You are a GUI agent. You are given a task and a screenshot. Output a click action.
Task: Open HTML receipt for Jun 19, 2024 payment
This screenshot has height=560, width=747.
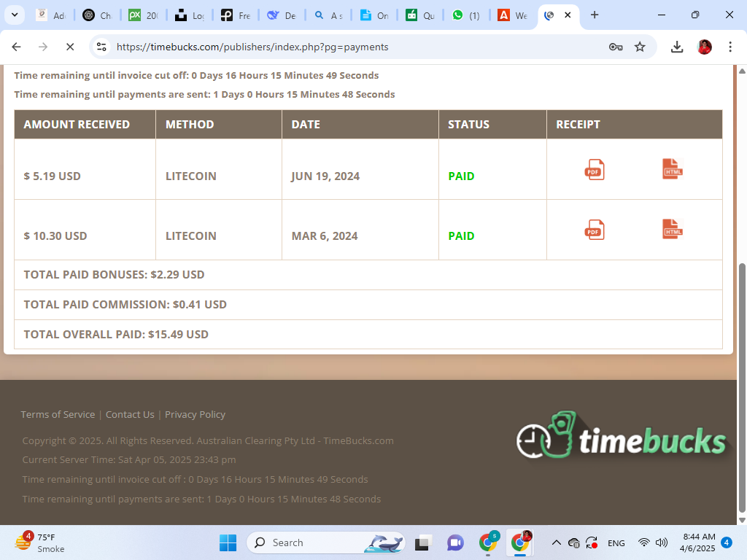[x=672, y=169]
